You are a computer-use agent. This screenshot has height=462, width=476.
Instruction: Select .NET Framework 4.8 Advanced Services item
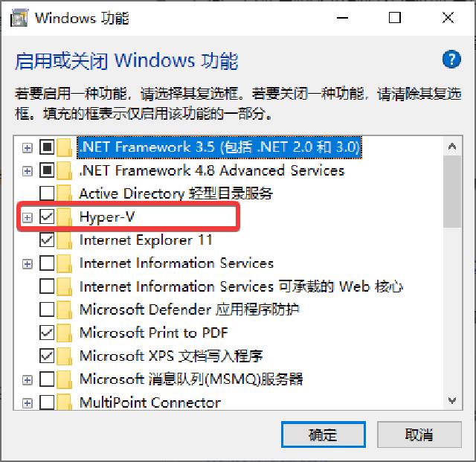(212, 170)
